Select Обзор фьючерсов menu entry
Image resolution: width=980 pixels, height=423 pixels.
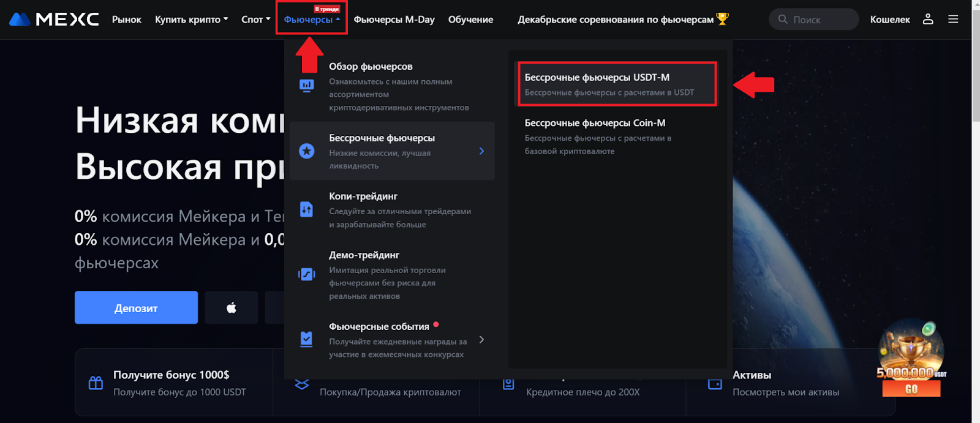[392, 86]
